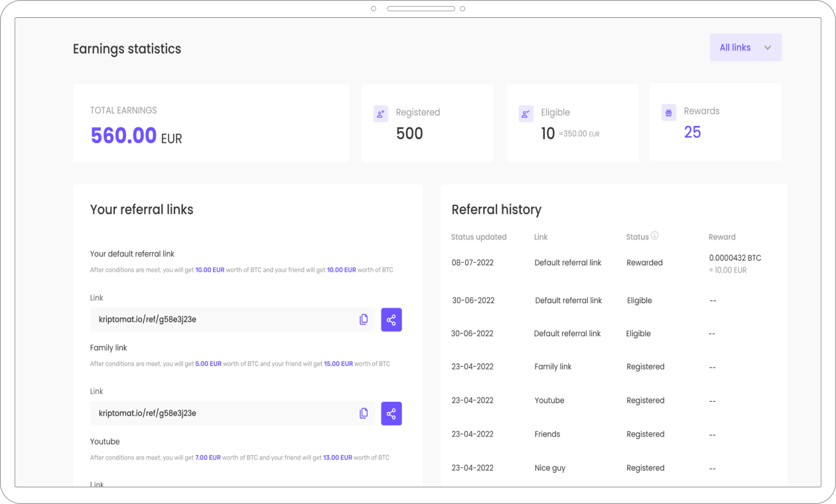
Task: Click the Status updated column header
Action: [478, 237]
